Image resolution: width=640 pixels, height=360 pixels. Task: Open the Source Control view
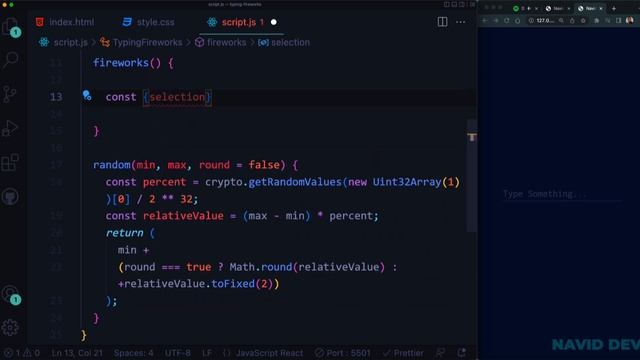[10, 94]
